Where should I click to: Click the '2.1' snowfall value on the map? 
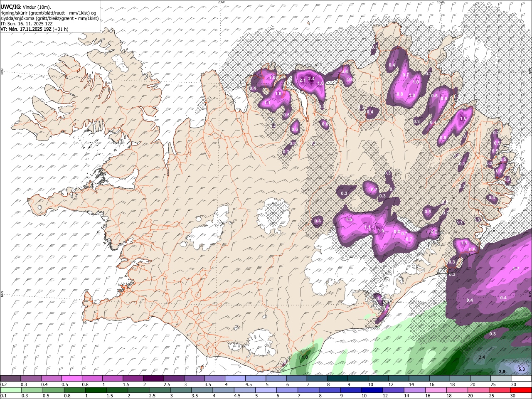303,80
